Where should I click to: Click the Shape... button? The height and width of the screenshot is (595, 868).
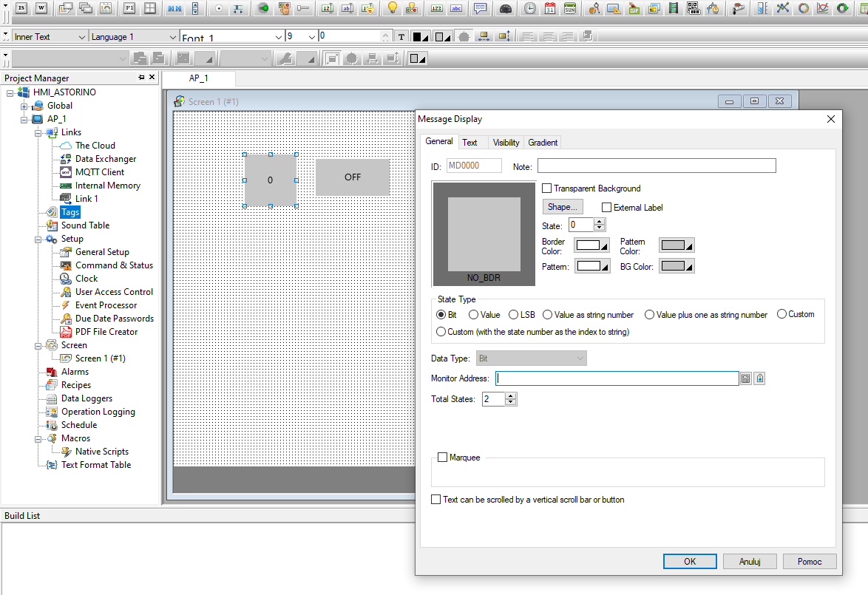(563, 207)
